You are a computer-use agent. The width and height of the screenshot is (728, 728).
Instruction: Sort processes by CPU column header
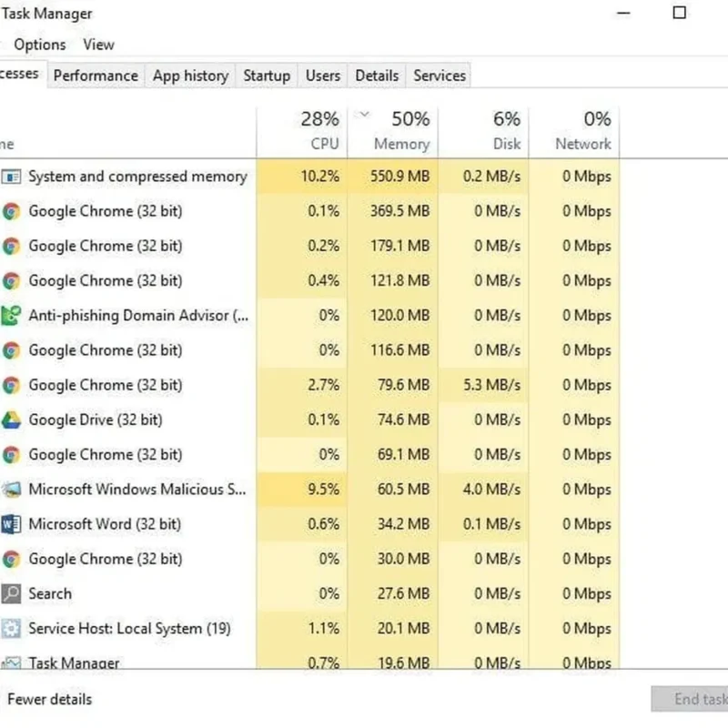click(302, 132)
